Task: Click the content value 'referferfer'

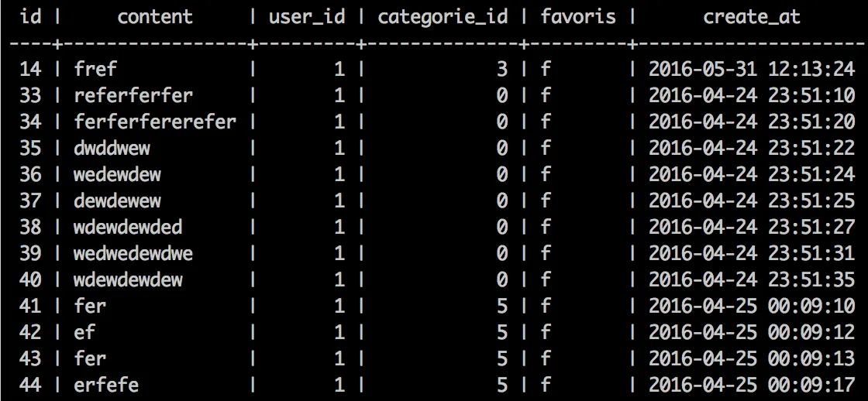Action: [133, 95]
